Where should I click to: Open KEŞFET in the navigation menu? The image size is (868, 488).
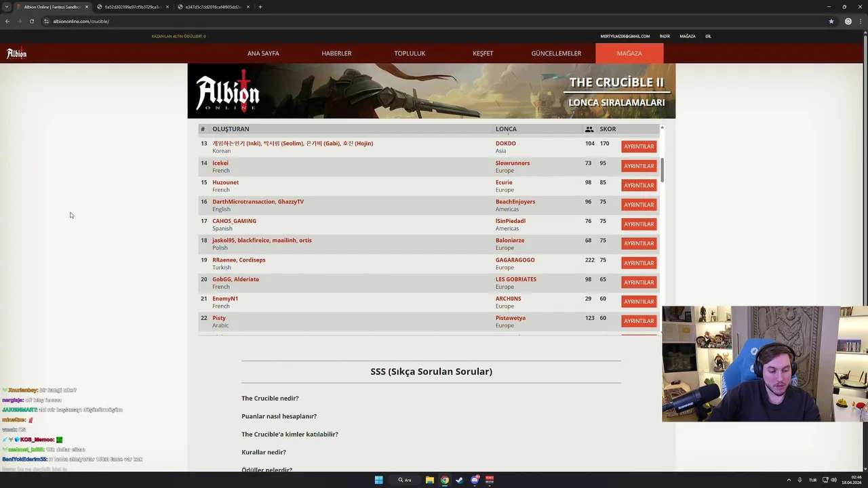pos(483,54)
